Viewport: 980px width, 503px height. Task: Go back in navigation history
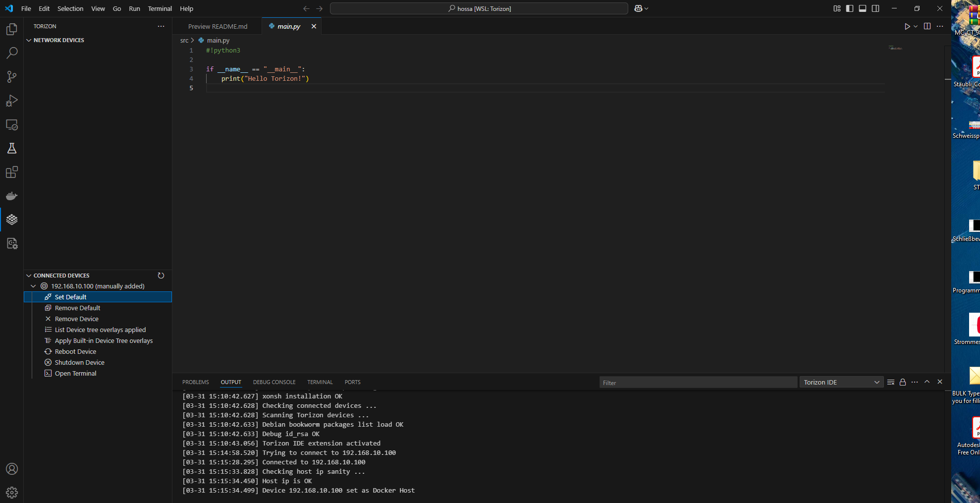[x=306, y=8]
